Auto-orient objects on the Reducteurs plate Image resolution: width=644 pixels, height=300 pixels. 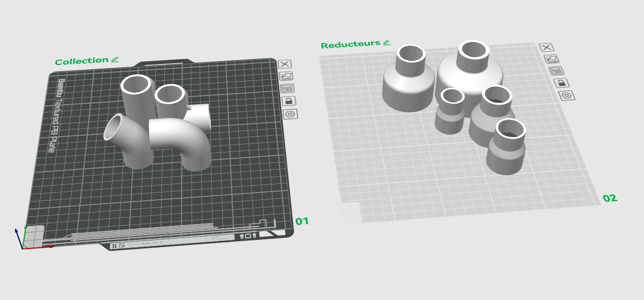pos(552,59)
